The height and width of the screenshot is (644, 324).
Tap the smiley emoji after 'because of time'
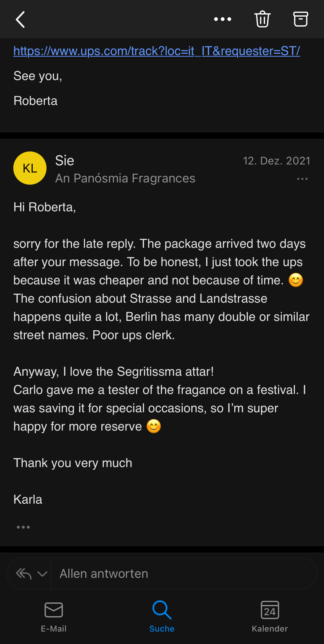pos(296,280)
